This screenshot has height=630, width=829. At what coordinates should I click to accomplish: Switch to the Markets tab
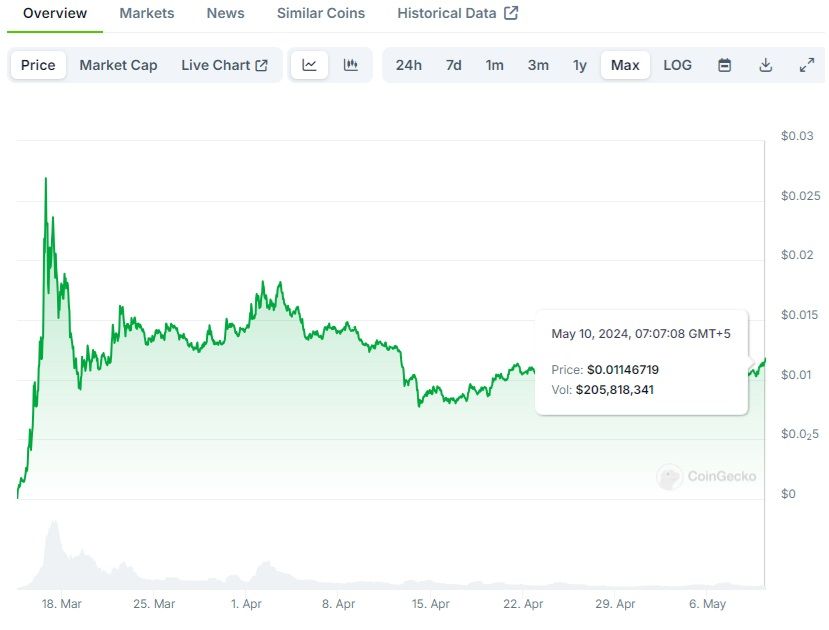pyautogui.click(x=146, y=13)
